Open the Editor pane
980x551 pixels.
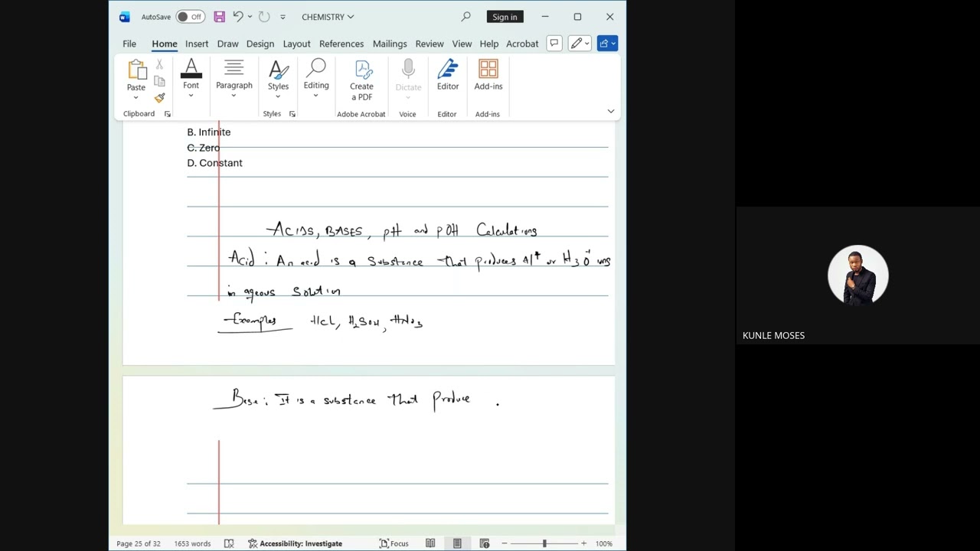tap(448, 75)
